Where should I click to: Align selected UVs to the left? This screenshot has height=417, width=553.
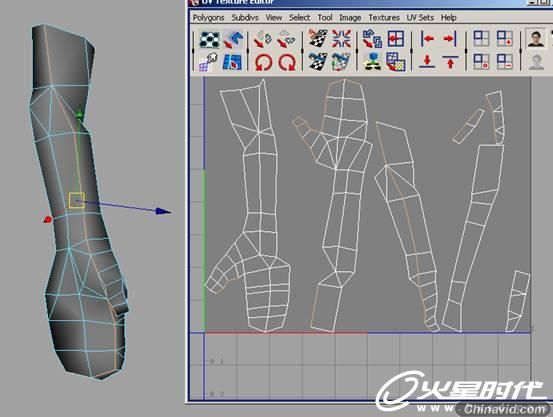427,39
